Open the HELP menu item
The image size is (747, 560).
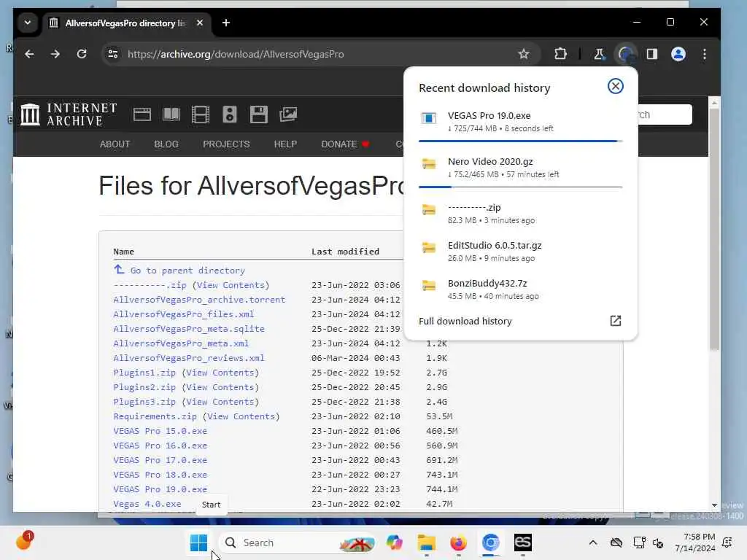pyautogui.click(x=285, y=144)
